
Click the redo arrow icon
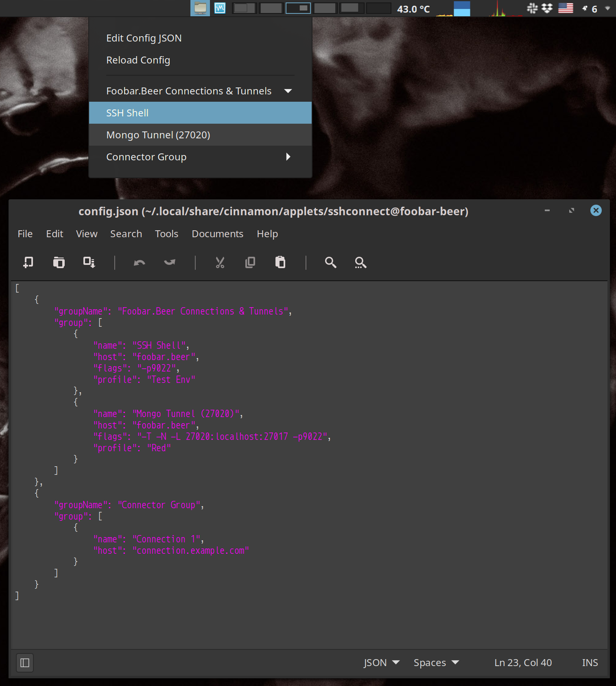[170, 262]
